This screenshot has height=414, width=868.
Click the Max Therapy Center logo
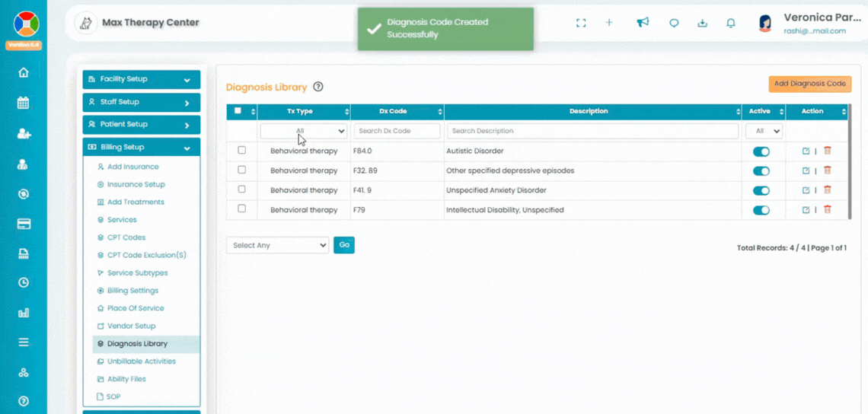pyautogui.click(x=86, y=24)
